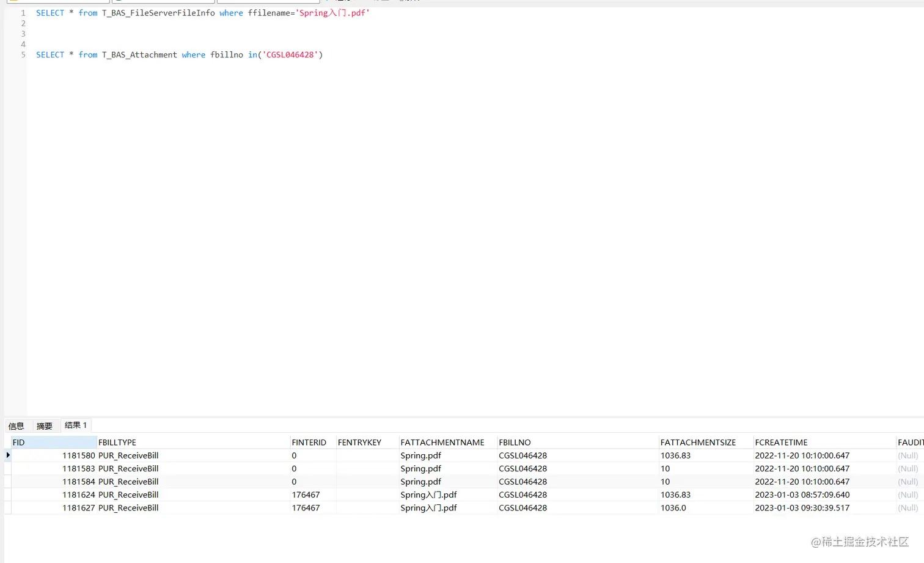Click line number 3 in the editor gutter
This screenshot has width=924, height=563.
click(23, 34)
